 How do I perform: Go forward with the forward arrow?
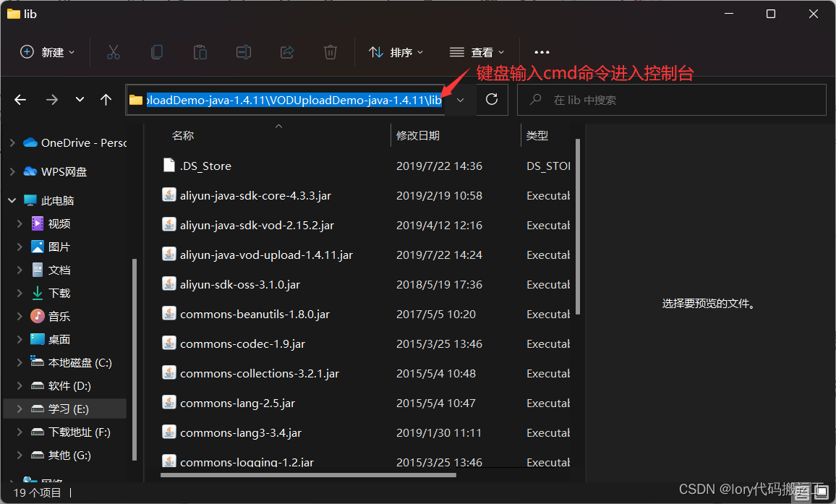click(49, 100)
